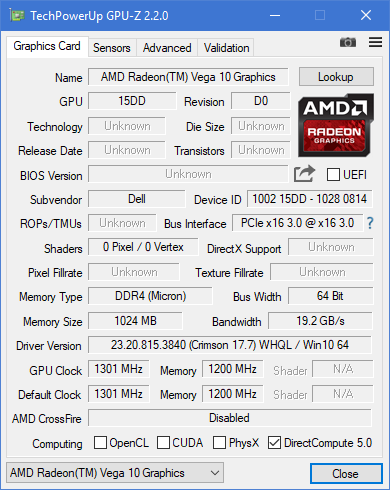Go to the Validation tab
This screenshot has height=490, width=390.
[x=226, y=48]
